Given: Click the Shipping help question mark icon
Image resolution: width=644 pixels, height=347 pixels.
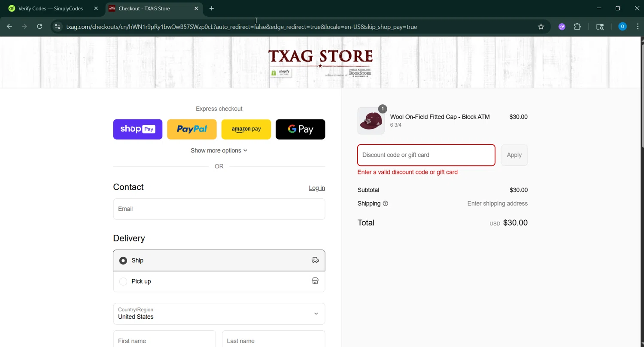Looking at the screenshot, I should click(385, 204).
